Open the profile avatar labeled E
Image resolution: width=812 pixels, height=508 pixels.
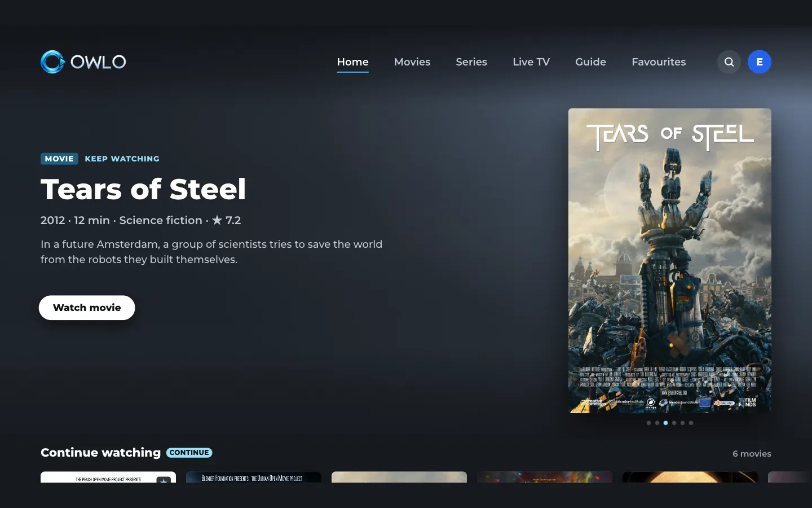click(760, 62)
